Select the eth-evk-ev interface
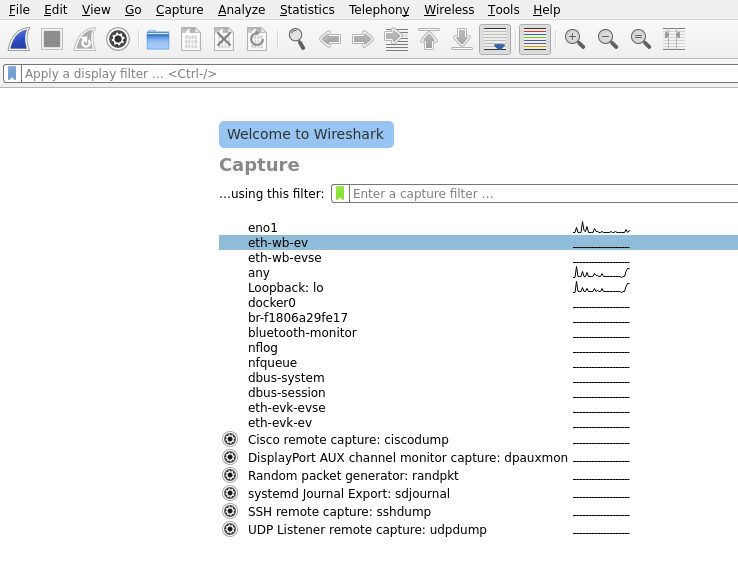Screen dimensions: 738x574 click(x=478, y=423)
